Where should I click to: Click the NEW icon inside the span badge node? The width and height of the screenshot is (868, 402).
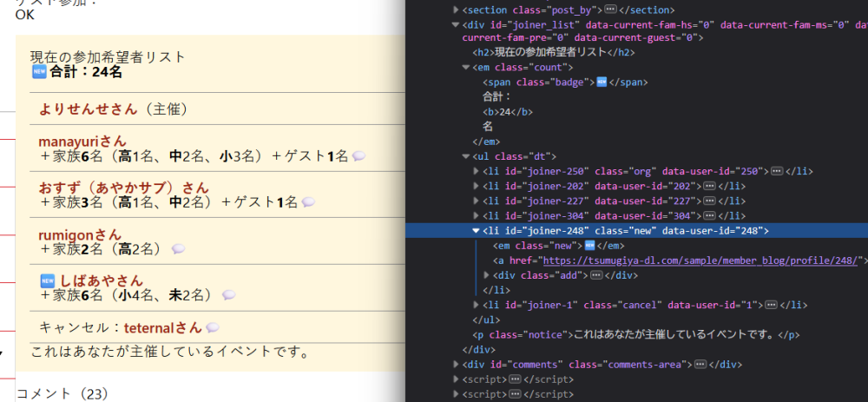601,82
